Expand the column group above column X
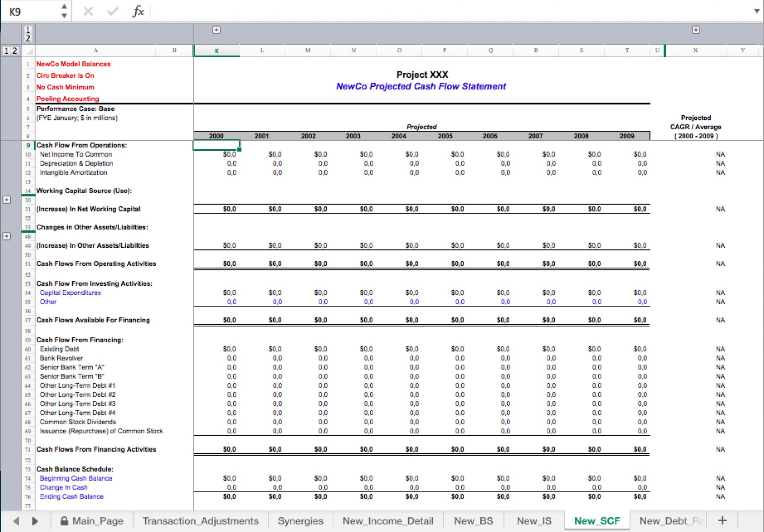764x532 pixels. click(x=696, y=30)
